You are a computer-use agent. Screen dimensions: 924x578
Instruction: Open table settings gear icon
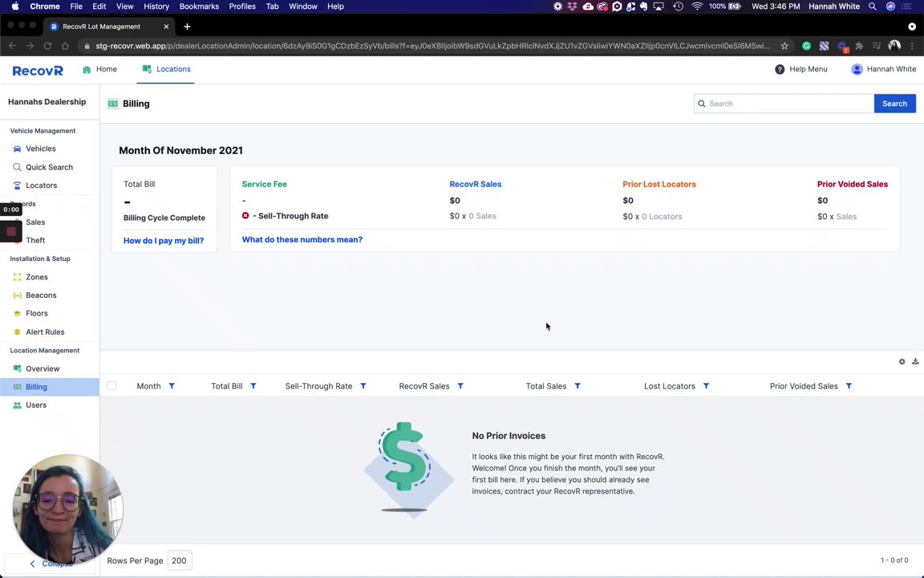pos(902,361)
